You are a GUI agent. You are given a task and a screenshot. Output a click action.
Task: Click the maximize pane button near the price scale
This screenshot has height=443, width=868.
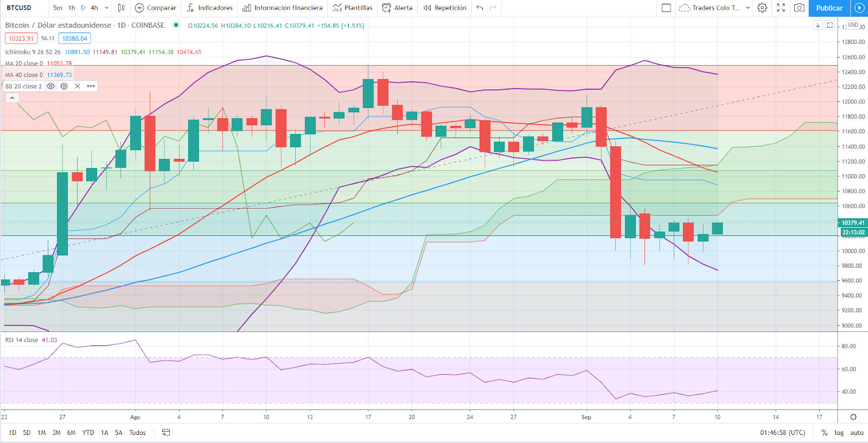830,25
